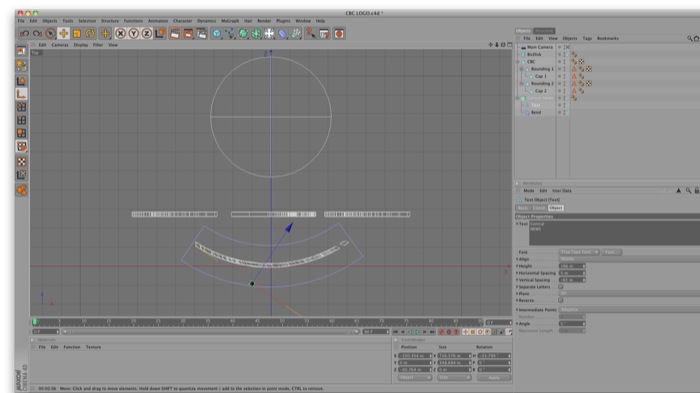Click the red record icon in toolbar
The image size is (700, 393).
(339, 33)
